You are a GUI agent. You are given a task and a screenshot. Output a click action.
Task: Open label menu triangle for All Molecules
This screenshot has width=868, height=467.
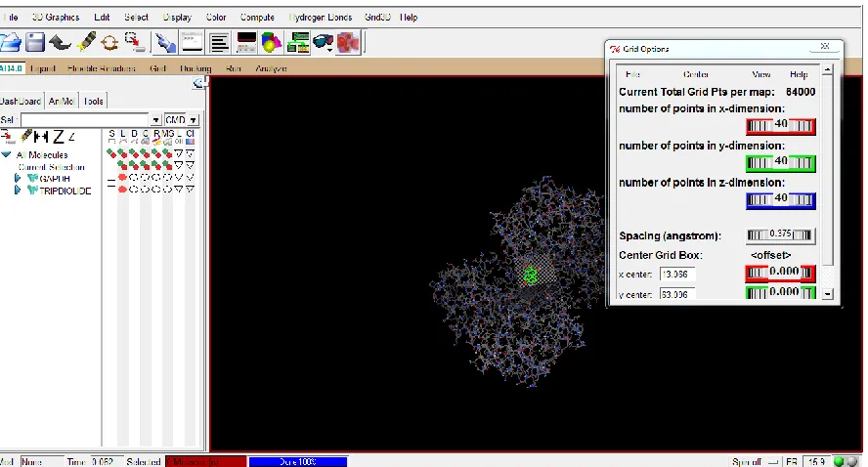click(x=178, y=153)
